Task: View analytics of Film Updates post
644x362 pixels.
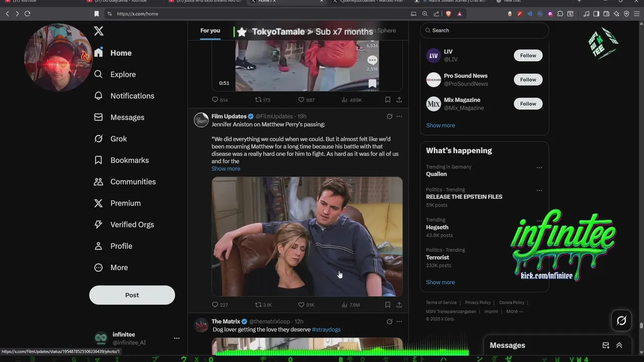Action: click(351, 305)
